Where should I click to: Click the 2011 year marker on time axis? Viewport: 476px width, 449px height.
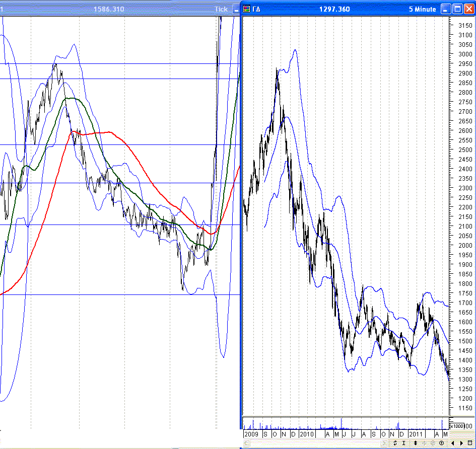(416, 434)
